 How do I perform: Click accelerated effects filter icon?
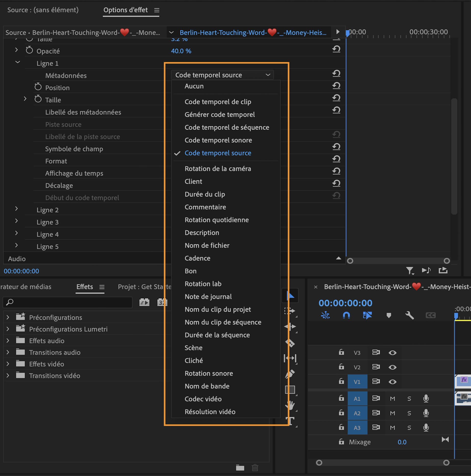point(144,302)
